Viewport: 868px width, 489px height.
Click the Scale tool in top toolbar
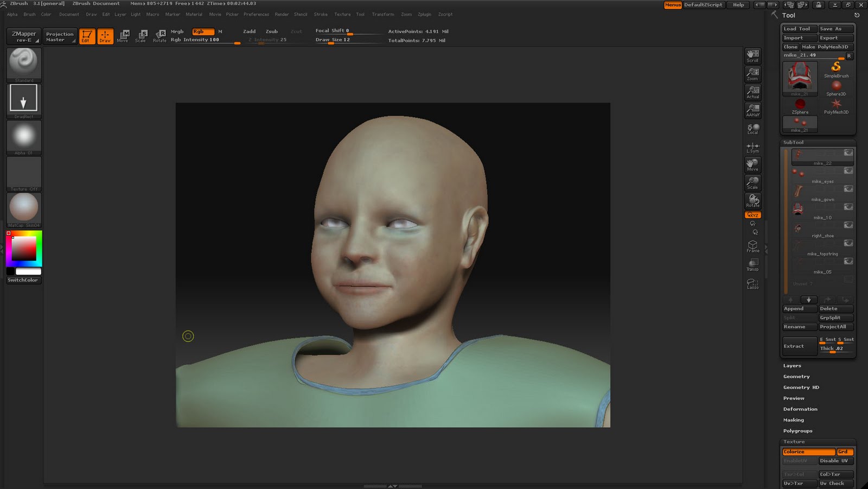(x=141, y=36)
